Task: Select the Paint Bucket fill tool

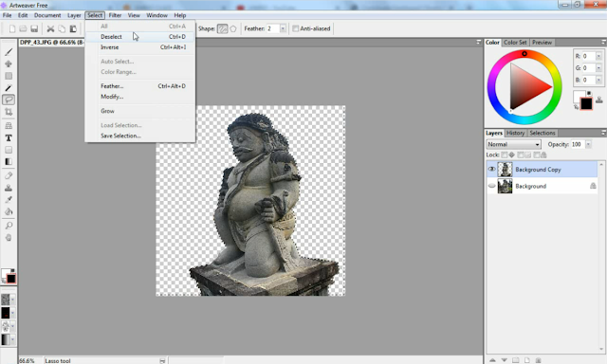Action: (x=9, y=211)
